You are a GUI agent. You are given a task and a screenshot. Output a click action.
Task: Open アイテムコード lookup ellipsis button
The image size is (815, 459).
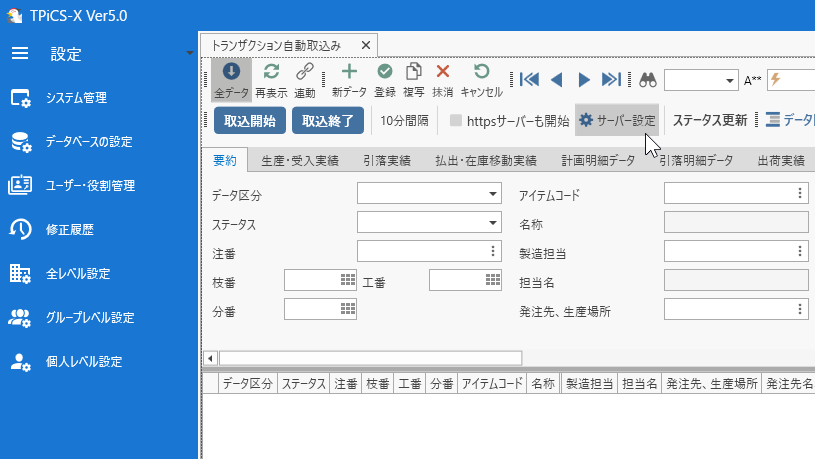tap(800, 193)
